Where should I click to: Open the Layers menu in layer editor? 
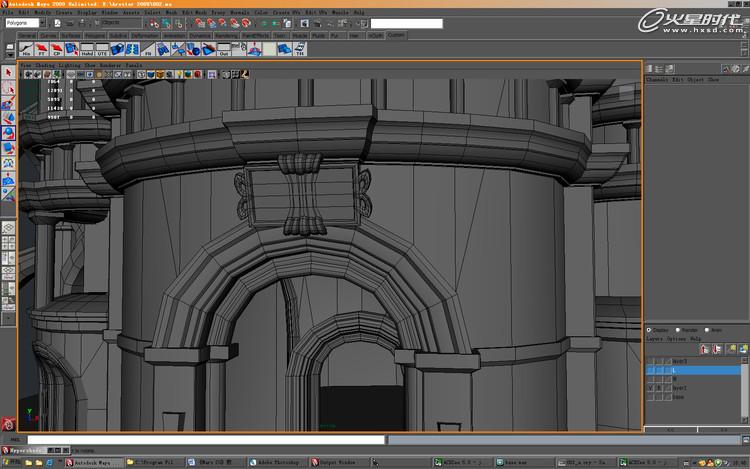pyautogui.click(x=655, y=338)
